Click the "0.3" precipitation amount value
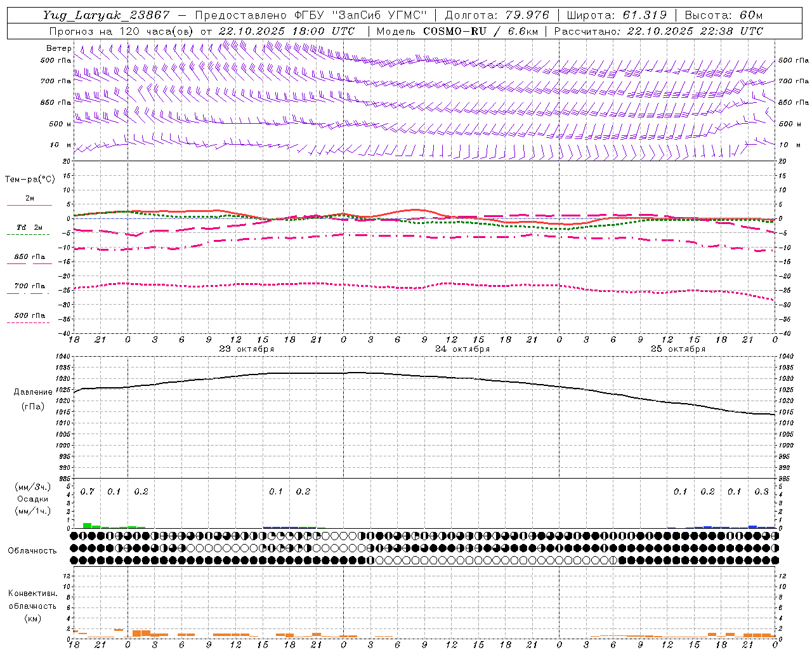The height and width of the screenshot is (650, 812). pos(761,492)
